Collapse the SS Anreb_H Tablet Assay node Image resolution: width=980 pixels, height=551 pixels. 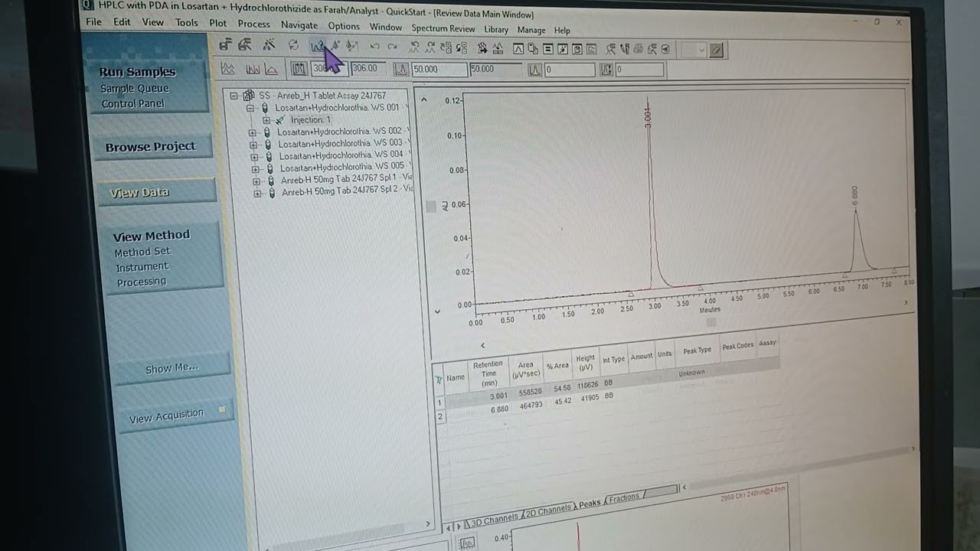click(x=234, y=96)
